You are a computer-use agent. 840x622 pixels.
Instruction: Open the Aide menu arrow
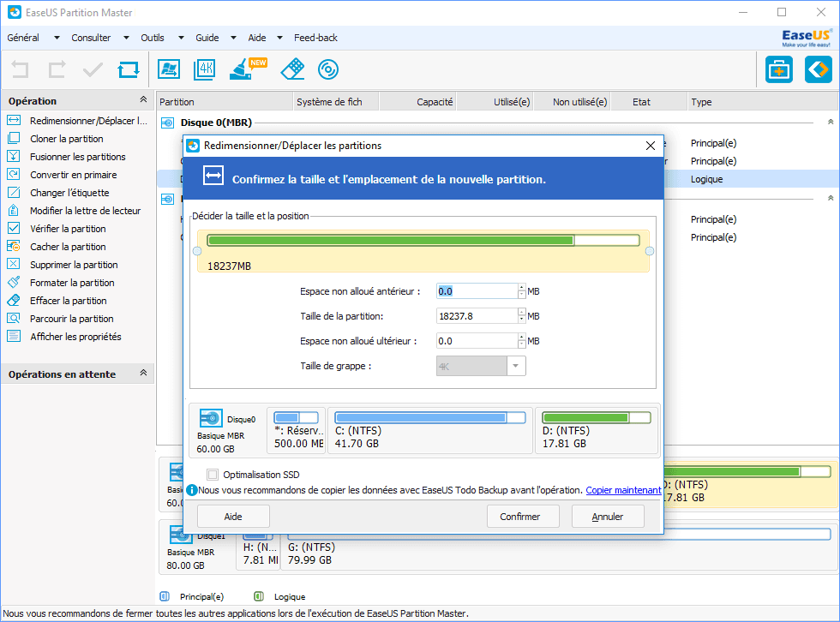279,38
